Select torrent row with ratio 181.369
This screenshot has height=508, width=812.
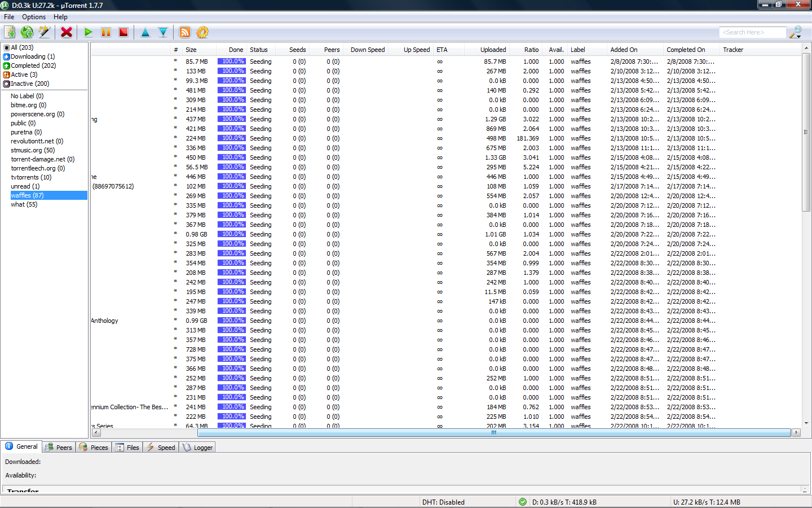pos(445,138)
